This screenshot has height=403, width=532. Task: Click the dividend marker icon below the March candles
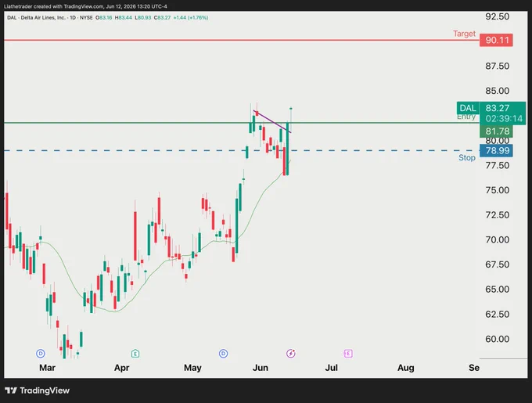tap(41, 354)
